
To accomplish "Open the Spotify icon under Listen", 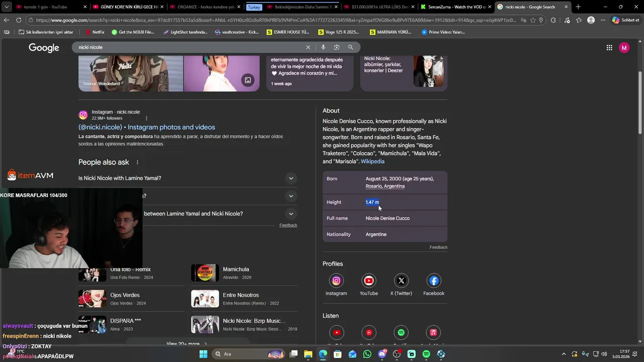I will [401, 332].
